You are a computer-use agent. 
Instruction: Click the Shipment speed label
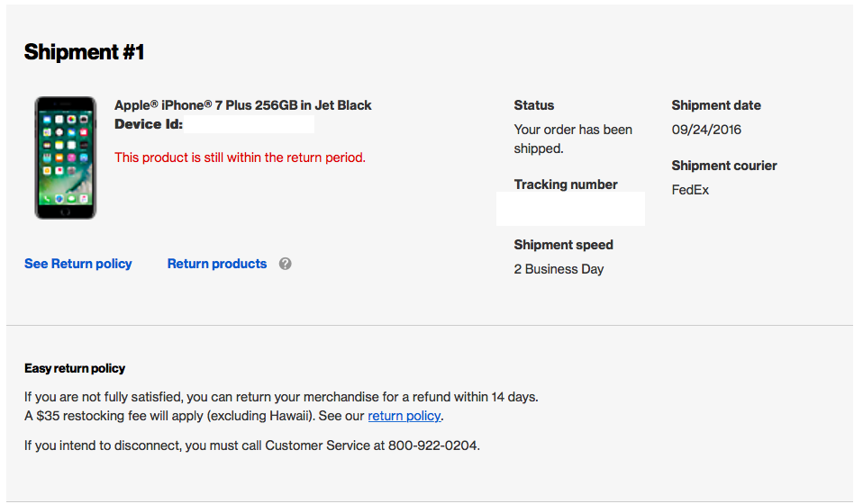pos(563,245)
